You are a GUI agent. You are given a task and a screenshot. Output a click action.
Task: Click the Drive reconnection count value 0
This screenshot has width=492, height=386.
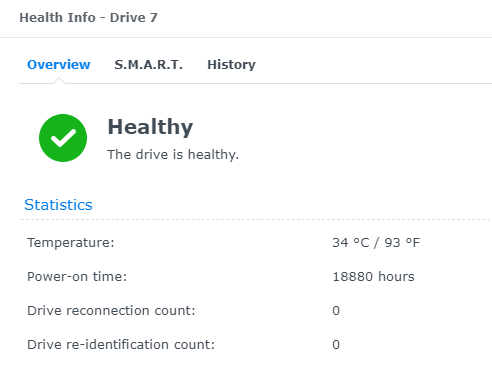tap(336, 311)
